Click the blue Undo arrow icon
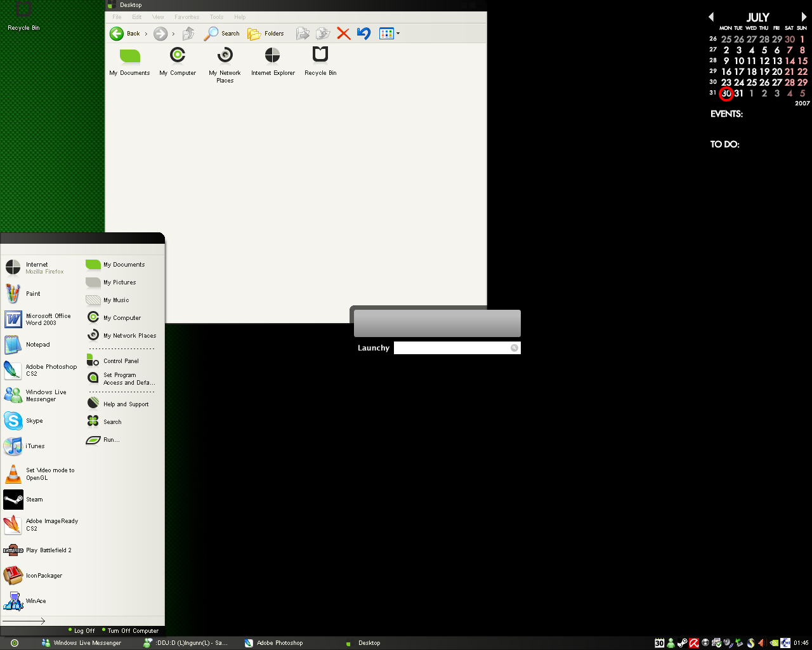This screenshot has height=650, width=812. point(363,34)
